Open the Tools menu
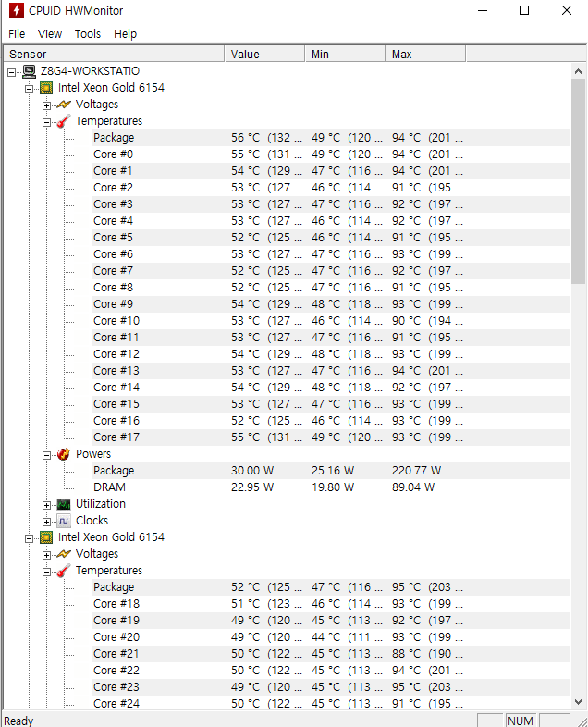The image size is (588, 727). [x=88, y=34]
